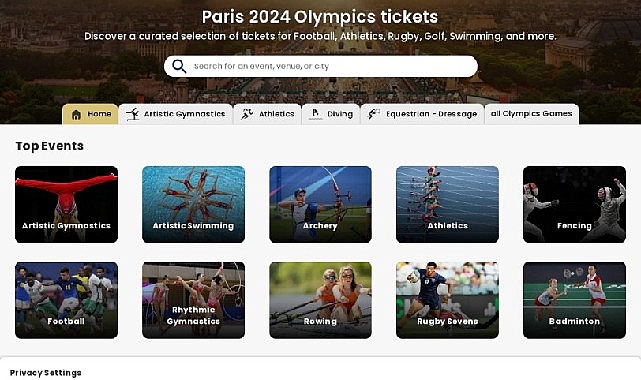Select the Fencing event thumbnail
This screenshot has width=641, height=380.
pyautogui.click(x=574, y=204)
